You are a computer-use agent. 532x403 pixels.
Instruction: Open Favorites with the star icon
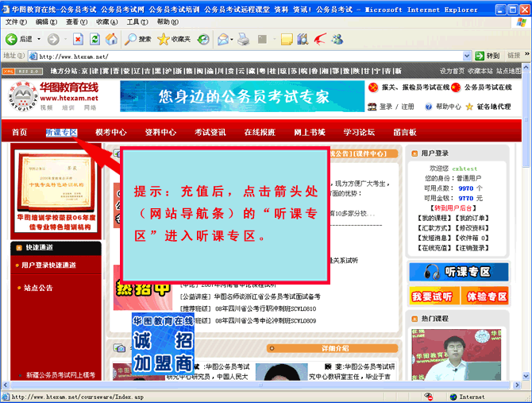click(164, 40)
